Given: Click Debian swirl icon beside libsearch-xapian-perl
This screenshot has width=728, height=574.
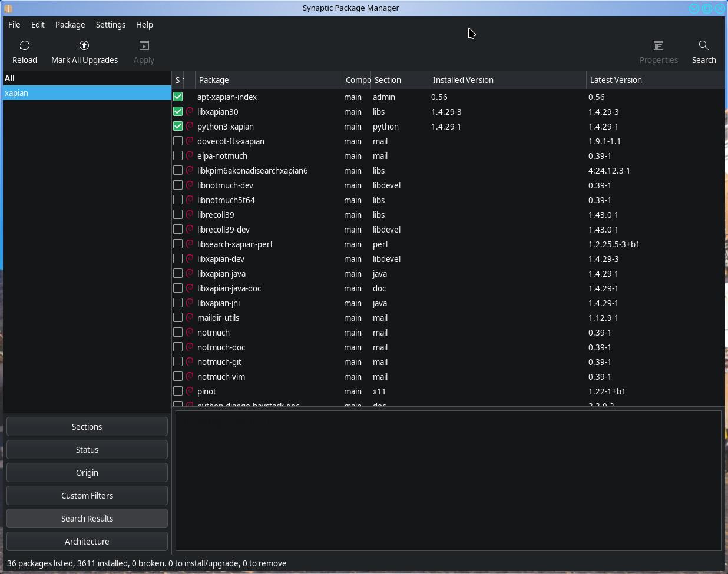Looking at the screenshot, I should pos(190,244).
